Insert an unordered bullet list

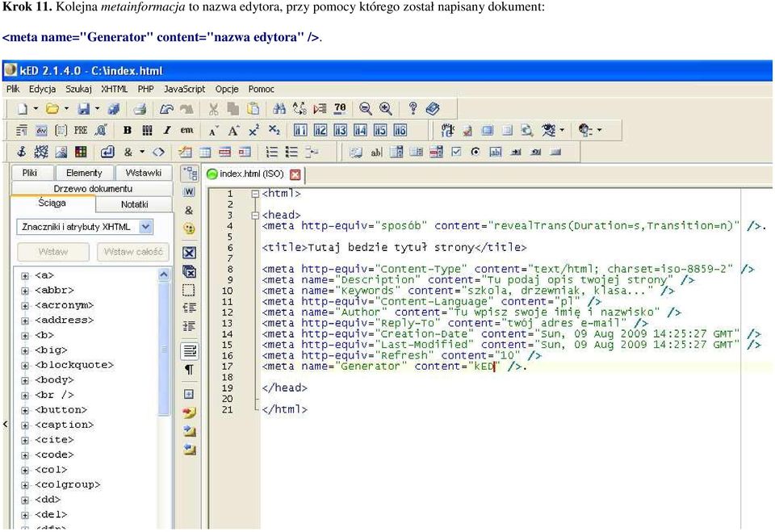coord(291,152)
